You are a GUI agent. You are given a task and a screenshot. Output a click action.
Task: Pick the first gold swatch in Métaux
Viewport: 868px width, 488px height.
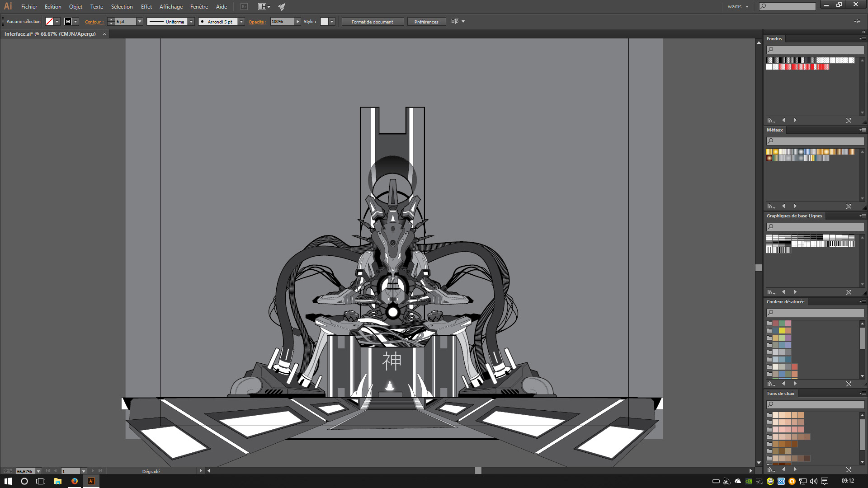coord(769,152)
